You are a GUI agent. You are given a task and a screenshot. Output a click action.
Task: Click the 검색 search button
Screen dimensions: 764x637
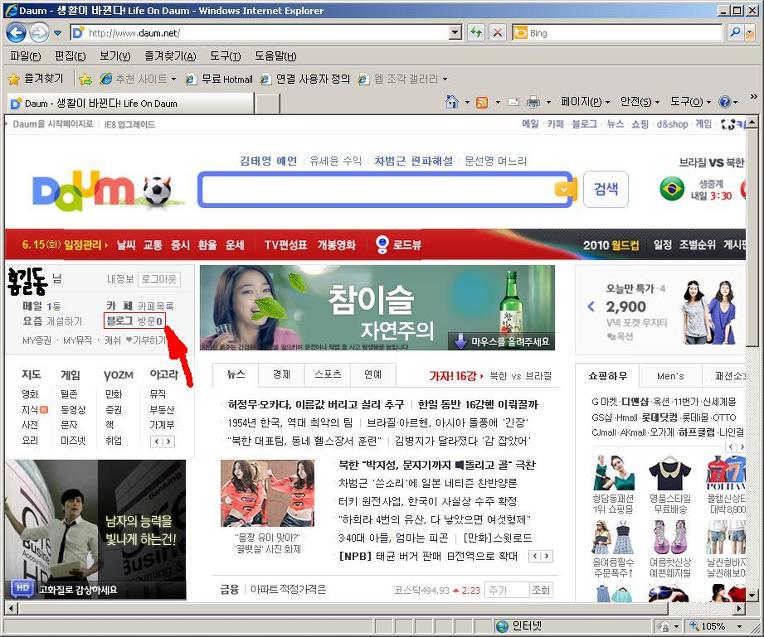point(606,189)
